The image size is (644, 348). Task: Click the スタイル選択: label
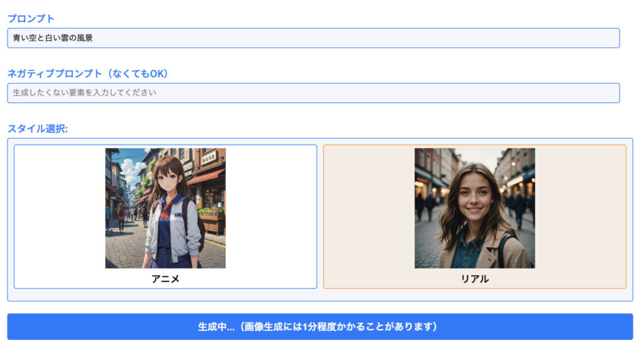(x=37, y=128)
